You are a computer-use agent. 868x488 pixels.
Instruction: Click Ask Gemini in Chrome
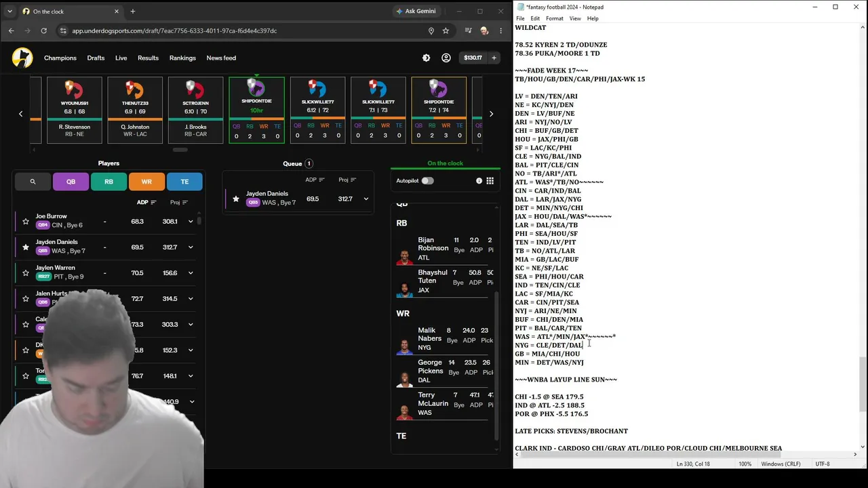416,11
